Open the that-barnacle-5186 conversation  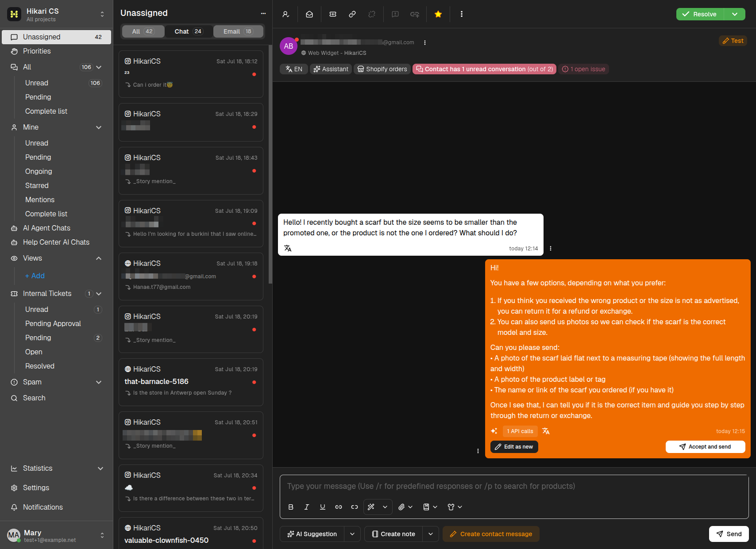191,382
